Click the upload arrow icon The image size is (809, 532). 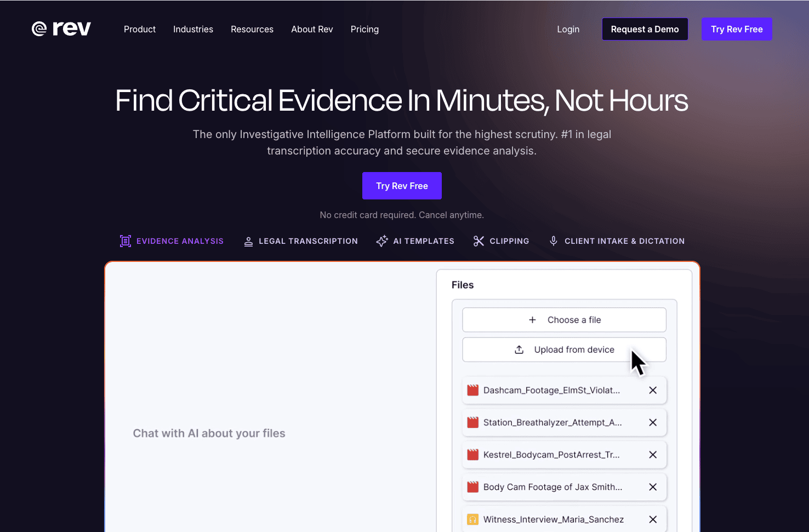click(x=519, y=350)
